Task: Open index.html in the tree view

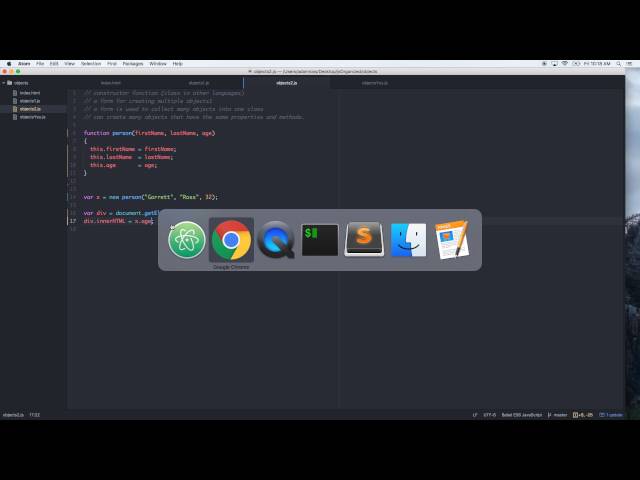Action: pyautogui.click(x=30, y=93)
